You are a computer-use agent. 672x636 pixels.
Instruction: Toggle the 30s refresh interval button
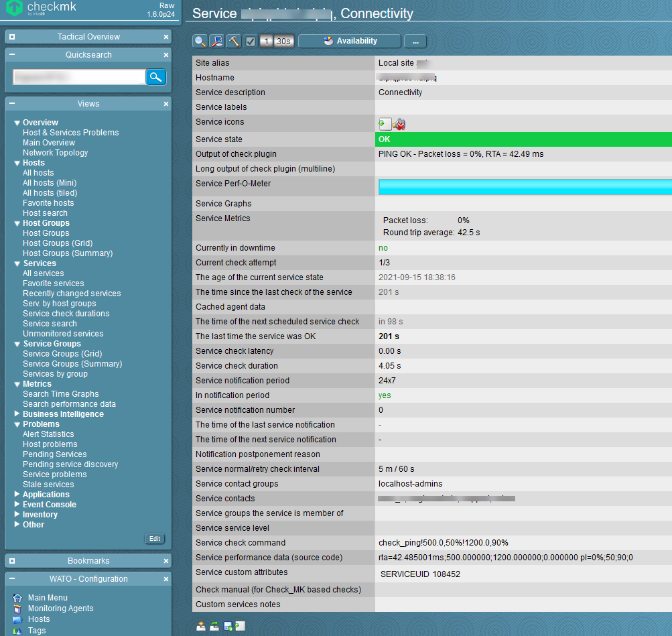click(283, 42)
